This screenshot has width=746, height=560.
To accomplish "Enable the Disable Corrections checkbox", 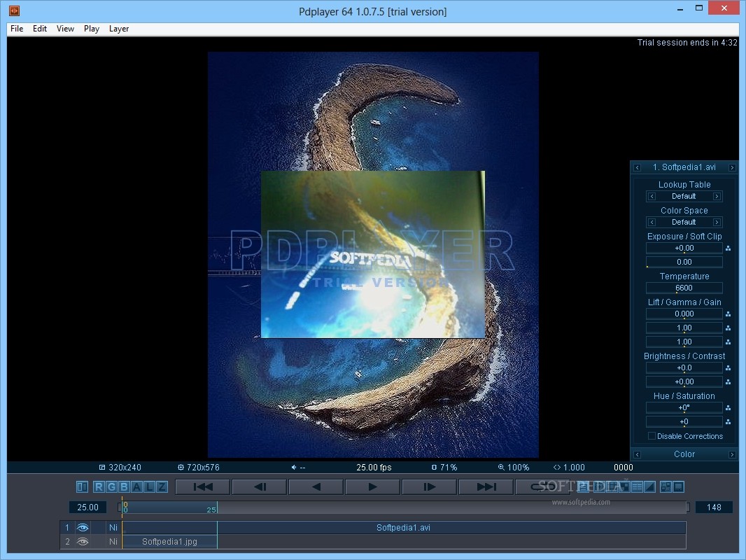I will [652, 436].
